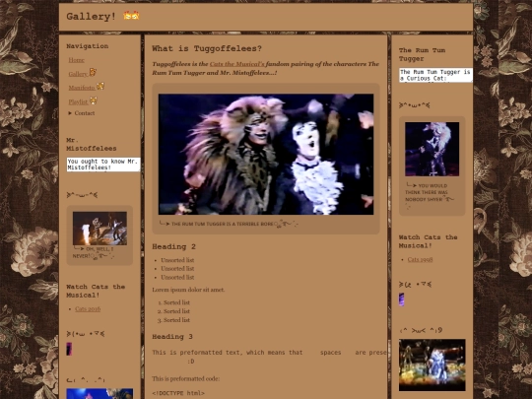Click the cat emoji beside Playlist link

coord(93,100)
